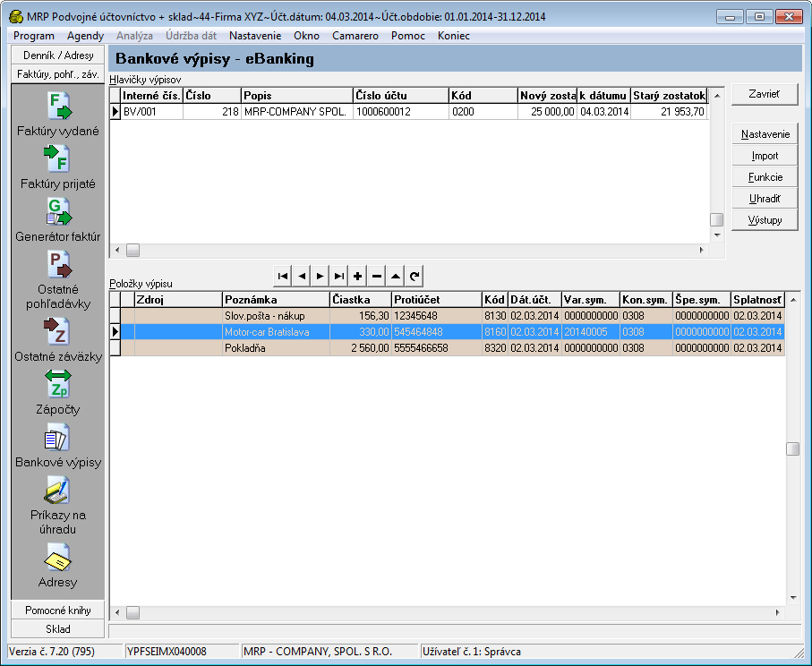Select the Pokladňa item row
Image resolution: width=812 pixels, height=666 pixels.
448,348
